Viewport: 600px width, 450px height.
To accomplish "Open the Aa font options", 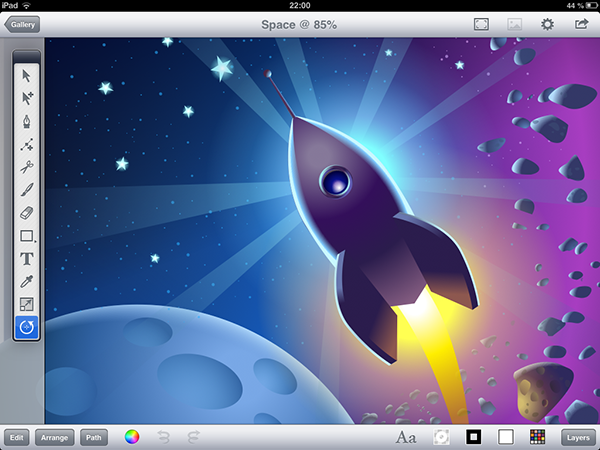I will 406,437.
